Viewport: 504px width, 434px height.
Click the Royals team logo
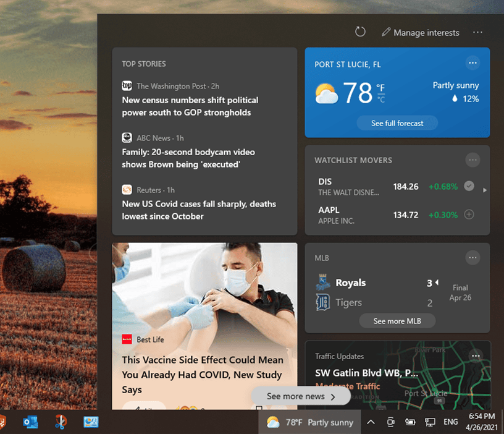322,282
